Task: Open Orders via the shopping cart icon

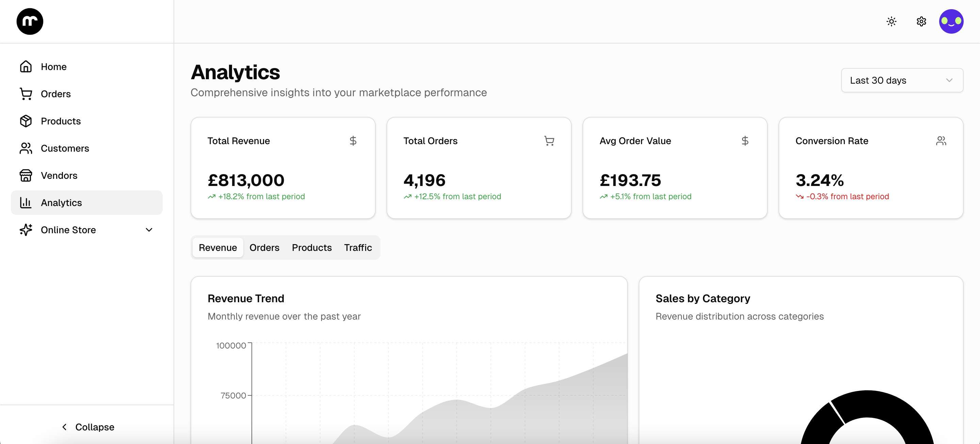Action: click(x=26, y=93)
